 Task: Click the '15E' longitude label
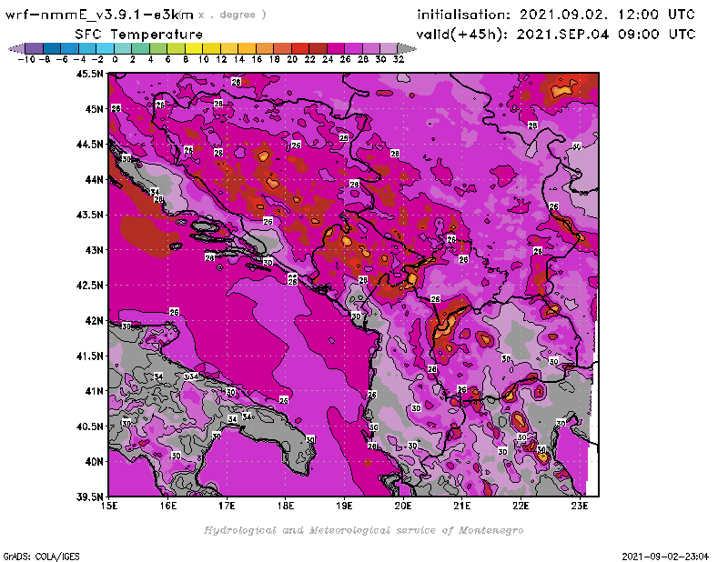click(109, 506)
